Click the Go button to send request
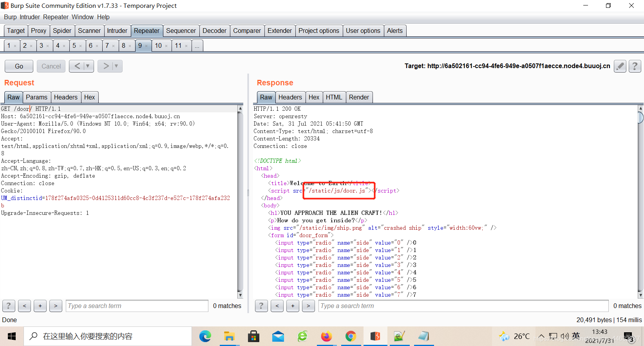This screenshot has height=346, width=644. (19, 66)
